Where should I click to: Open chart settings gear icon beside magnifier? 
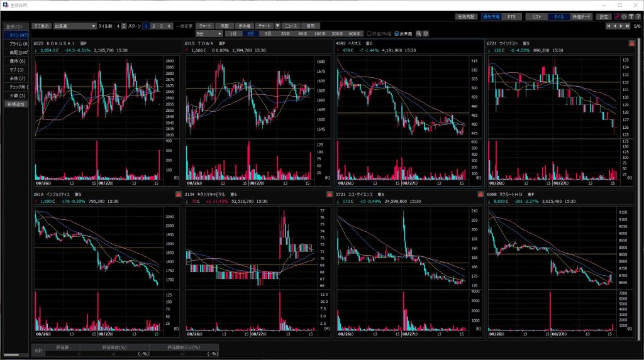point(426,33)
